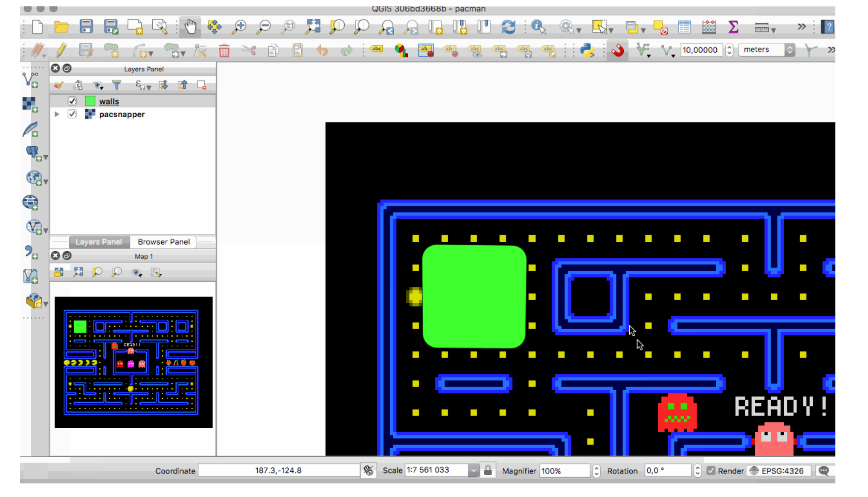Click the Map 1 overview thumbnail
The height and width of the screenshot is (497, 868).
(x=134, y=362)
